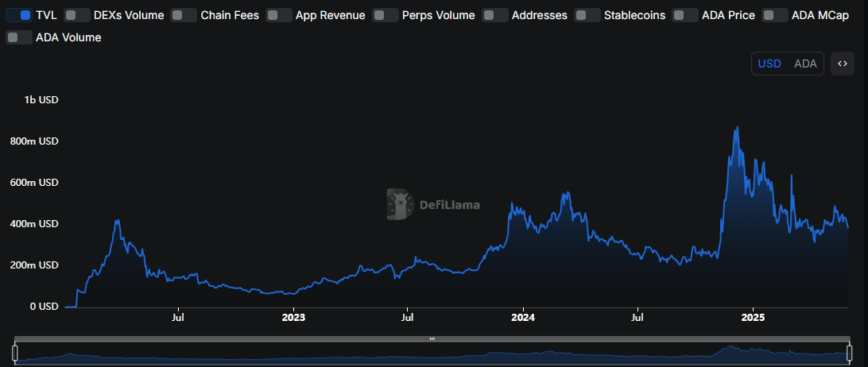Enable the ADA MCap switch

tap(775, 16)
